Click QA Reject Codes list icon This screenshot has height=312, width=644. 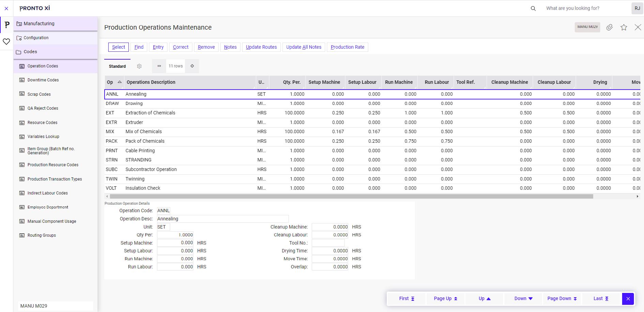pyautogui.click(x=22, y=108)
